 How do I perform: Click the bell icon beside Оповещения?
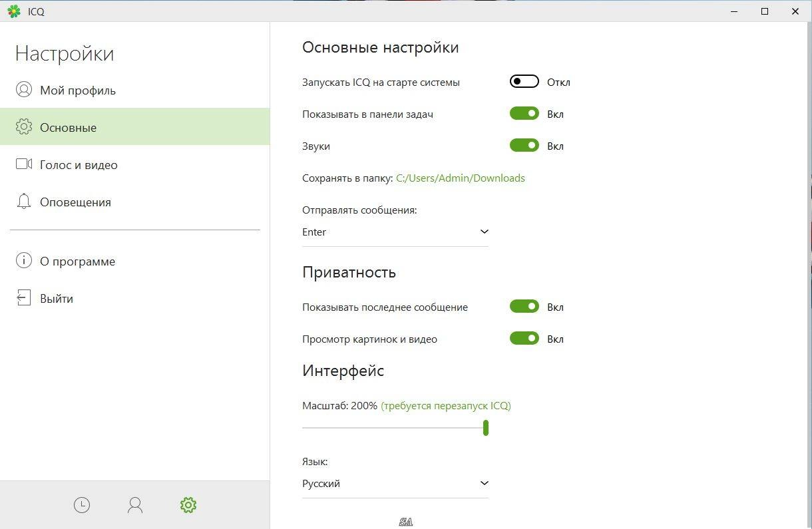24,202
